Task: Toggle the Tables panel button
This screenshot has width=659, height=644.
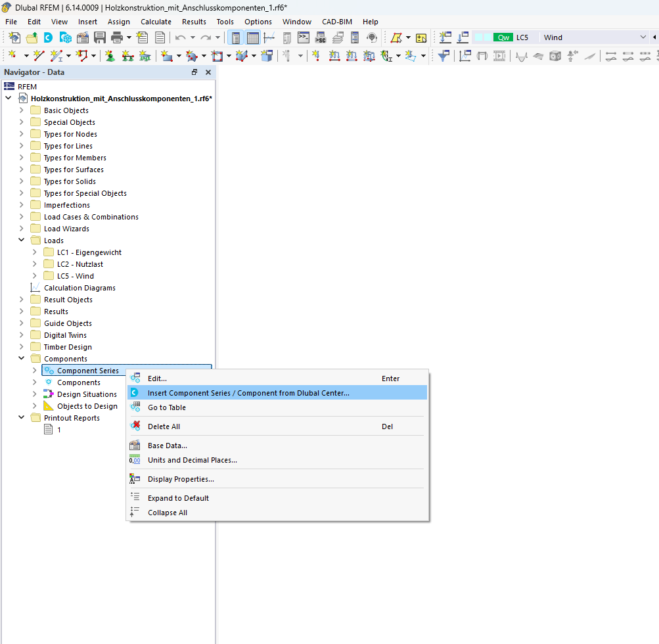Action: point(252,38)
